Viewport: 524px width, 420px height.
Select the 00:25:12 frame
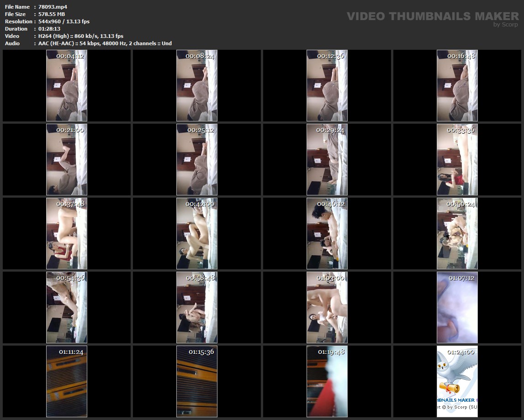point(197,159)
